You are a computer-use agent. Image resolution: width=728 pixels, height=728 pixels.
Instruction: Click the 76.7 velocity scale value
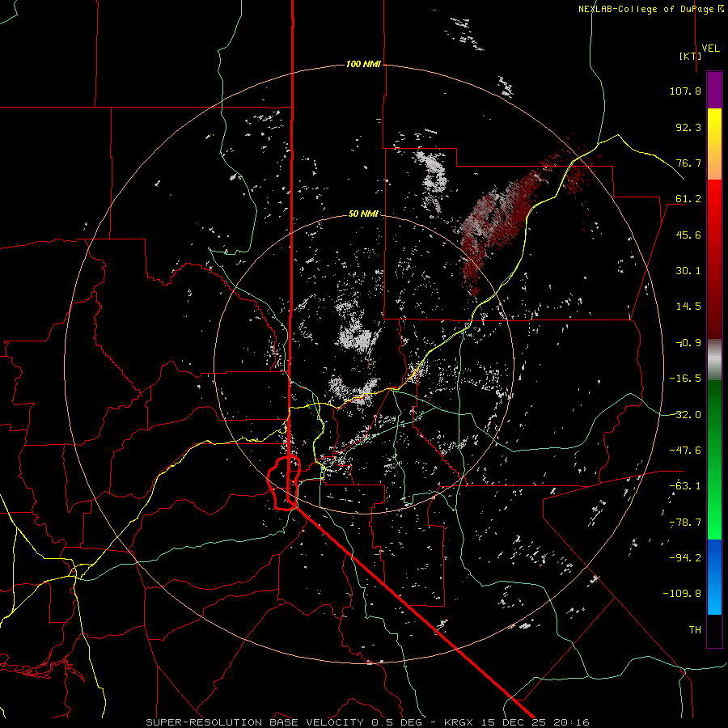point(688,163)
